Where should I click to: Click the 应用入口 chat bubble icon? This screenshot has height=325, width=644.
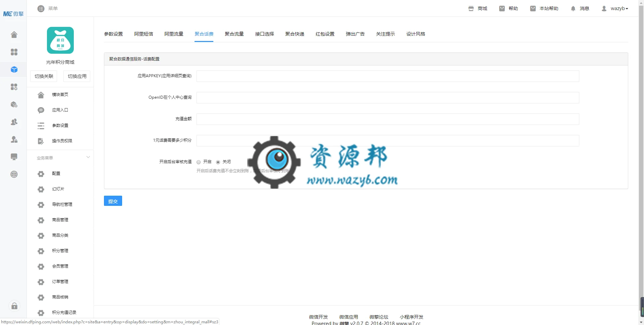tap(41, 110)
